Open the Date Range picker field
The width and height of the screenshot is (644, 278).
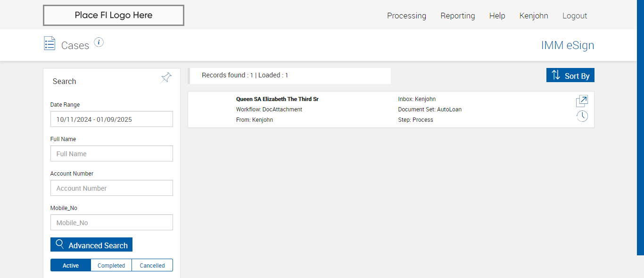tap(112, 119)
